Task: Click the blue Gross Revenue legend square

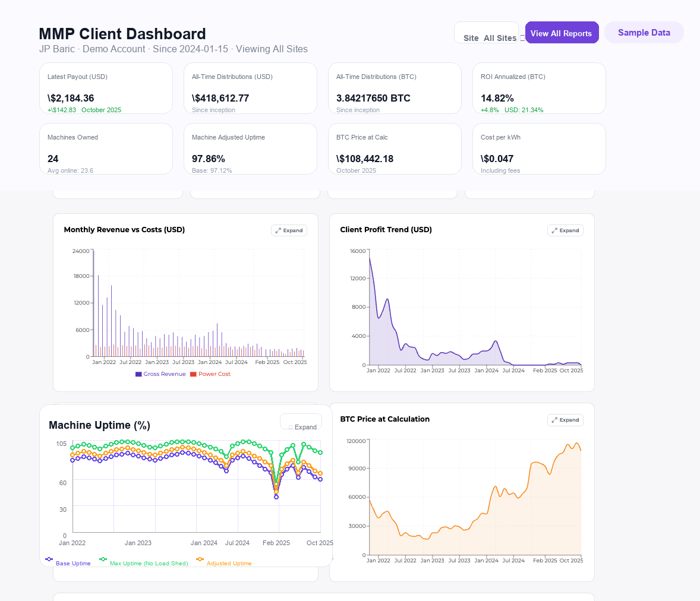Action: pyautogui.click(x=138, y=374)
